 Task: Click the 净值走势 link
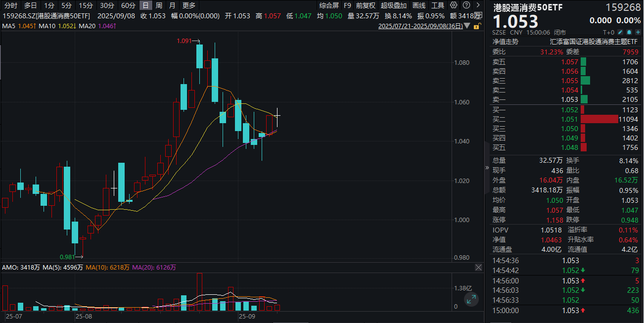505,42
